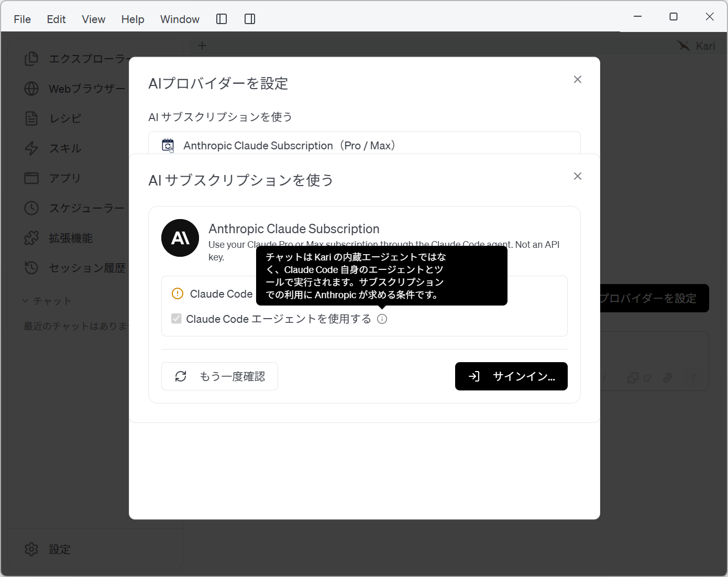Click the send arrow in chat input
728x577 pixels.
point(693,378)
